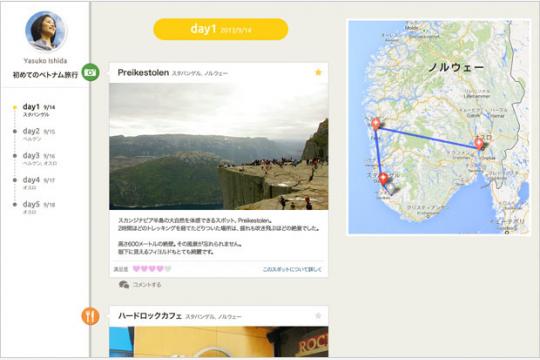Open day2 in the sidebar timeline
Screen dimensions: 540x360
coord(38,134)
